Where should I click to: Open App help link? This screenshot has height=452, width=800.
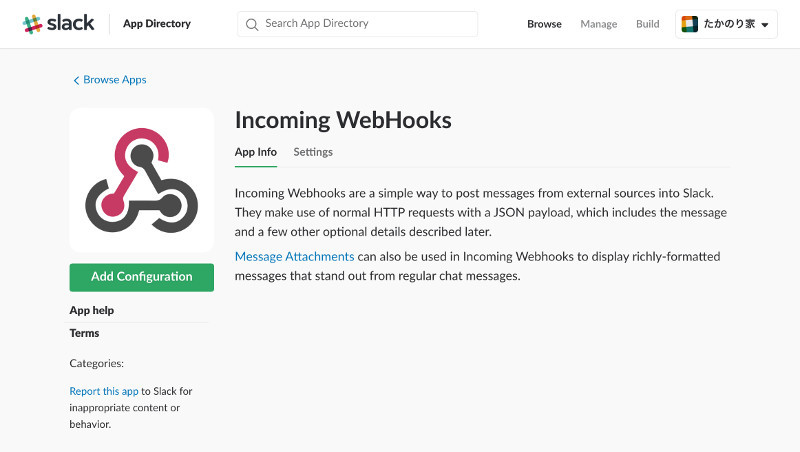(91, 310)
